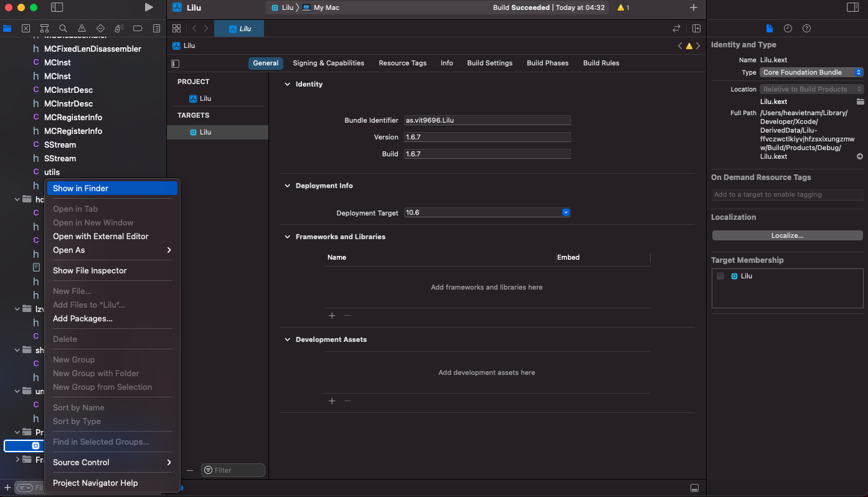This screenshot has width=868, height=497.
Task: Toggle the debug area at the bottom right
Action: point(694,488)
